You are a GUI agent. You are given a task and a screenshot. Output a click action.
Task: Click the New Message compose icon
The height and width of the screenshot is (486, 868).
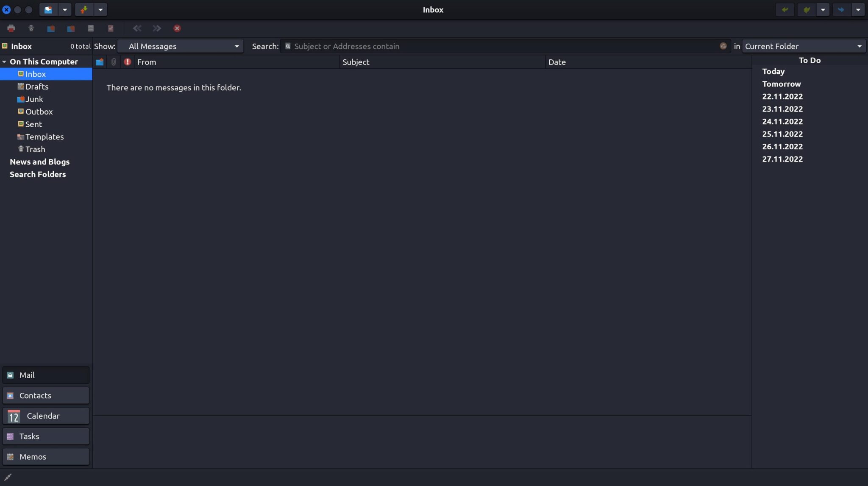pyautogui.click(x=48, y=9)
